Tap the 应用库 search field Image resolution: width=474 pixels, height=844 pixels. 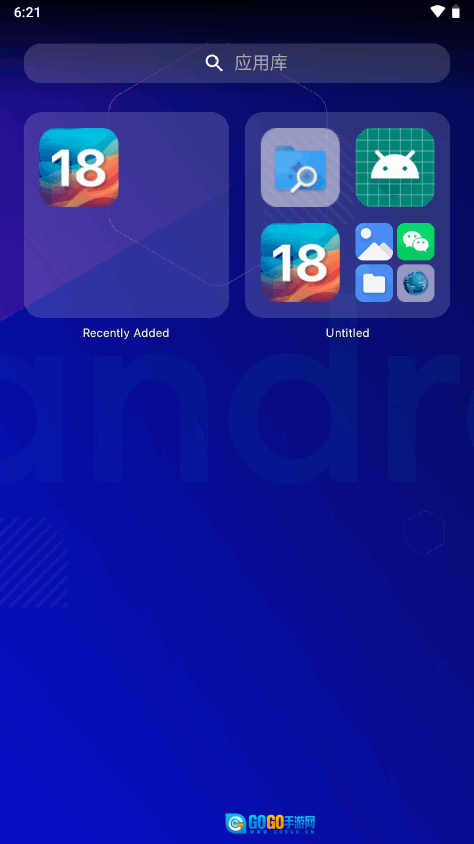click(237, 63)
